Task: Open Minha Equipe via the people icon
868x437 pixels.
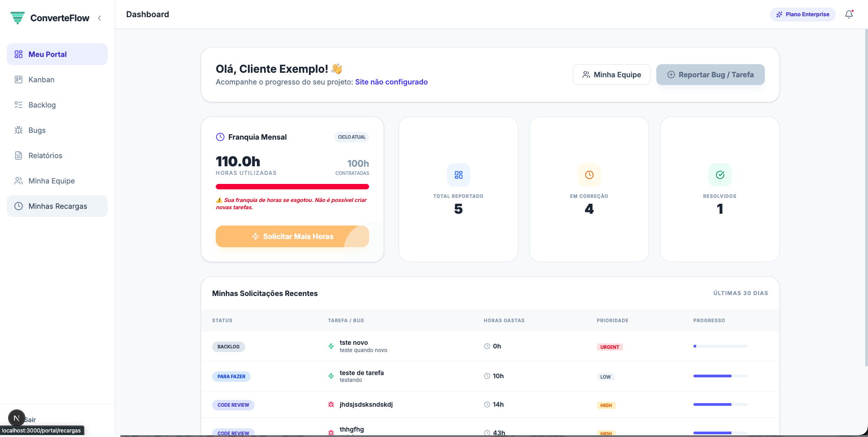Action: [18, 181]
